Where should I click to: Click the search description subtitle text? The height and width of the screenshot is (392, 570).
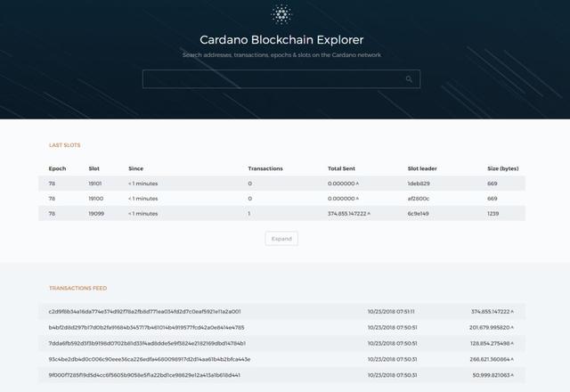coord(281,55)
